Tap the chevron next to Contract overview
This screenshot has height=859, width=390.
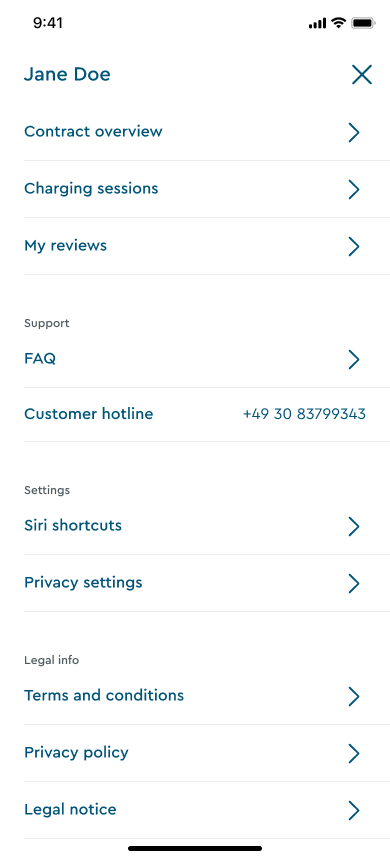point(354,132)
